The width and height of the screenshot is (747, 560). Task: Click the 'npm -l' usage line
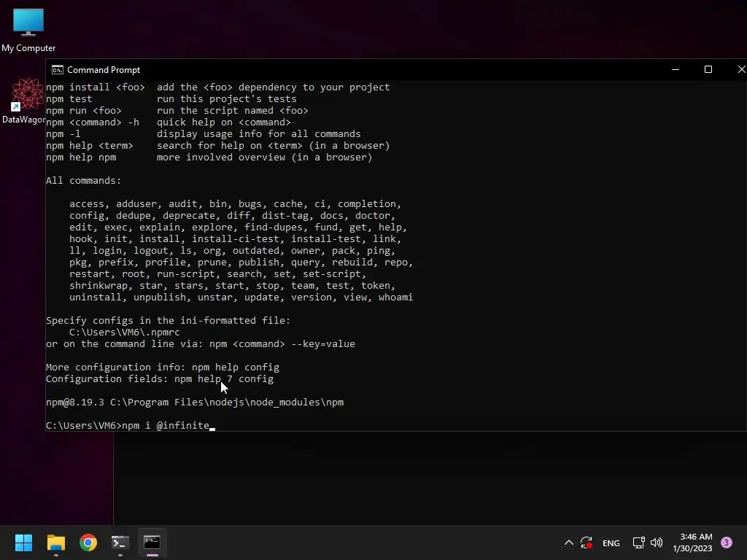[203, 134]
